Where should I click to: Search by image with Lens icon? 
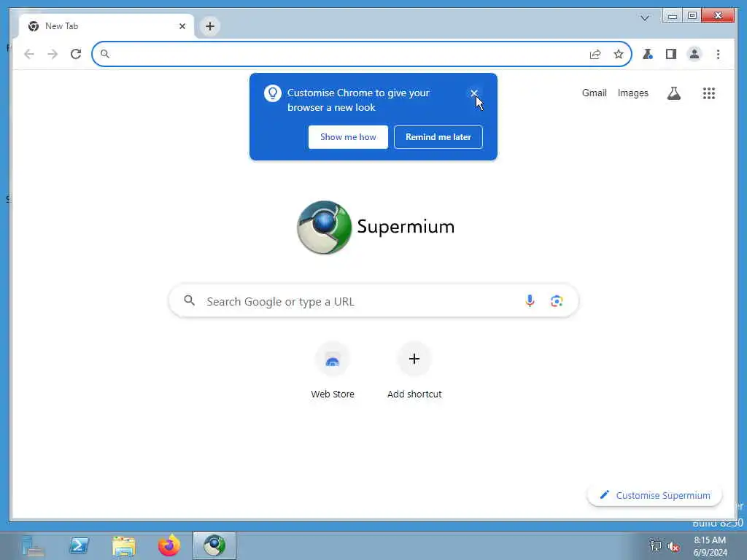557,301
